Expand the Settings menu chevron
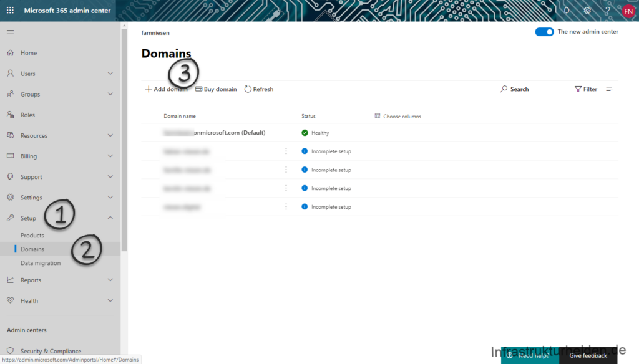 (x=110, y=197)
